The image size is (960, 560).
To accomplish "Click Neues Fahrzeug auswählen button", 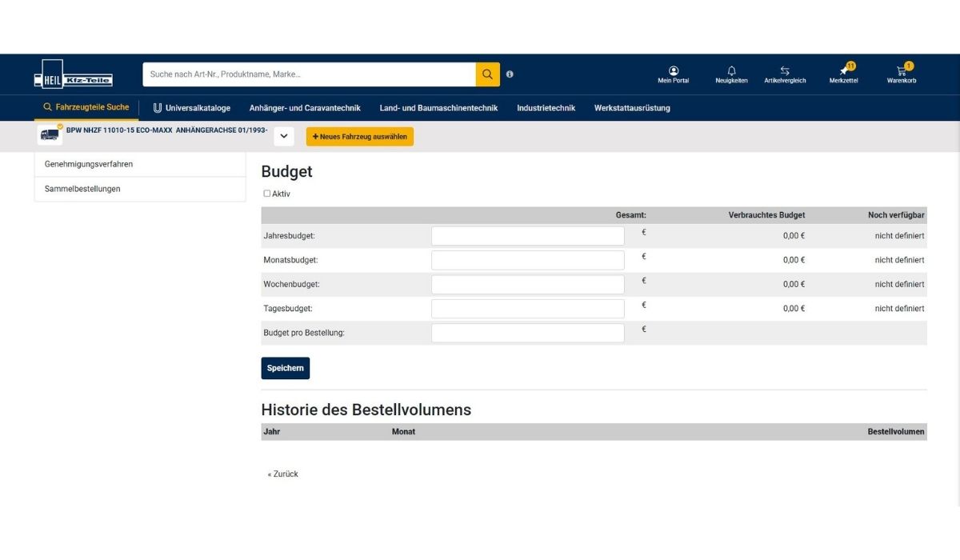I will point(359,137).
